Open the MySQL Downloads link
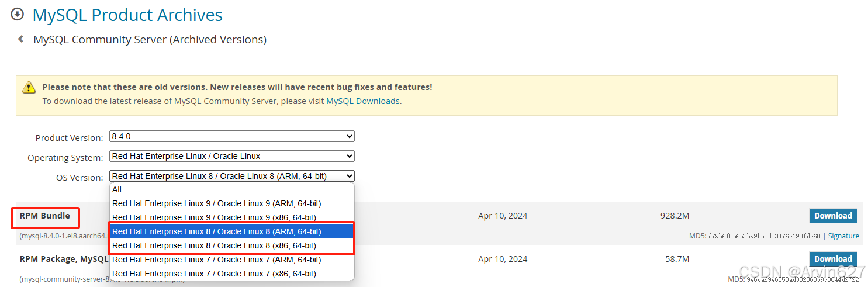 point(363,101)
